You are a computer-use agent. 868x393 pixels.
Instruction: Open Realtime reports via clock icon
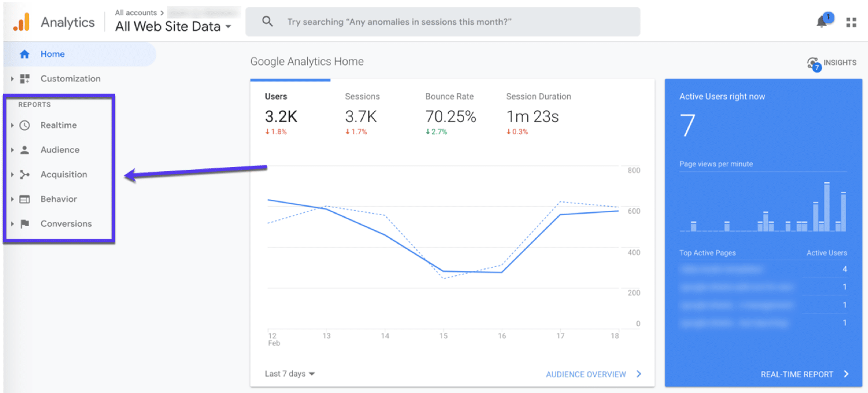click(24, 125)
